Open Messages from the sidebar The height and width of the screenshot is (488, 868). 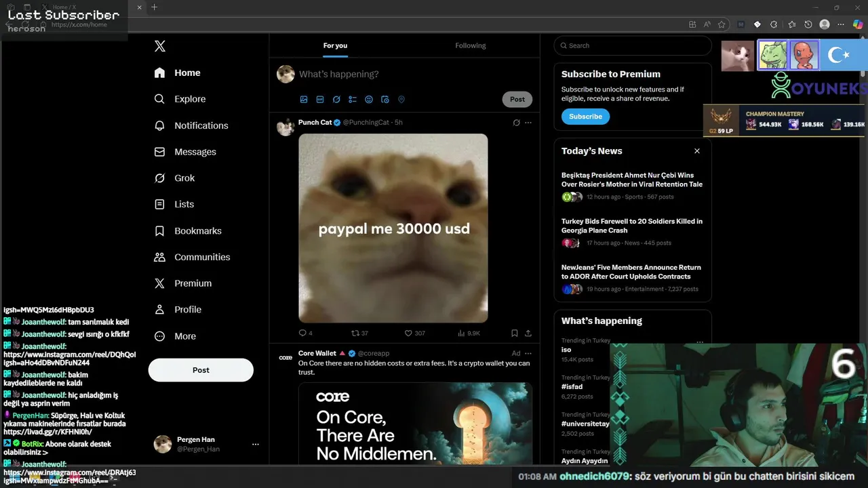pyautogui.click(x=185, y=152)
